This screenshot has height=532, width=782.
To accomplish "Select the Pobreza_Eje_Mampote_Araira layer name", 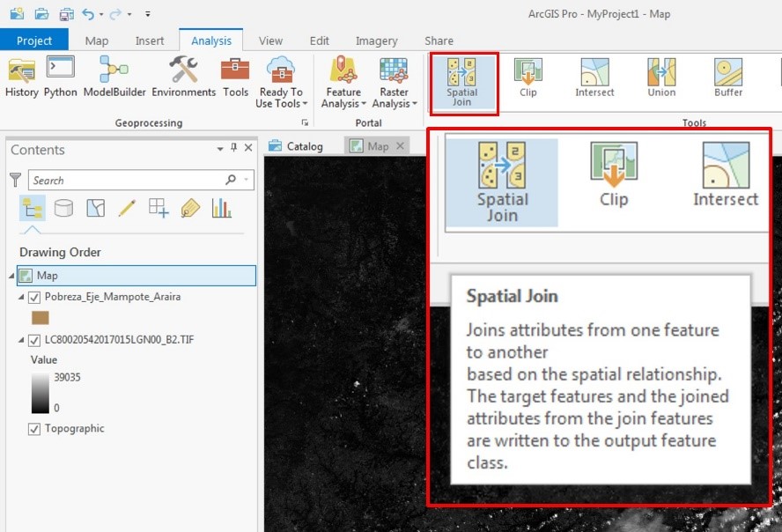I will (x=113, y=297).
